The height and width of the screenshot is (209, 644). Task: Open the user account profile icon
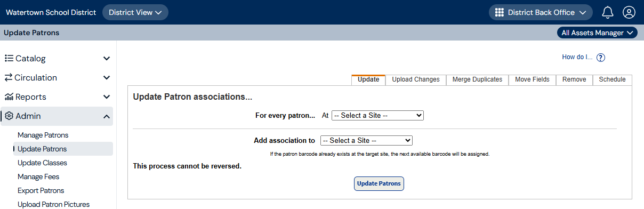point(629,12)
